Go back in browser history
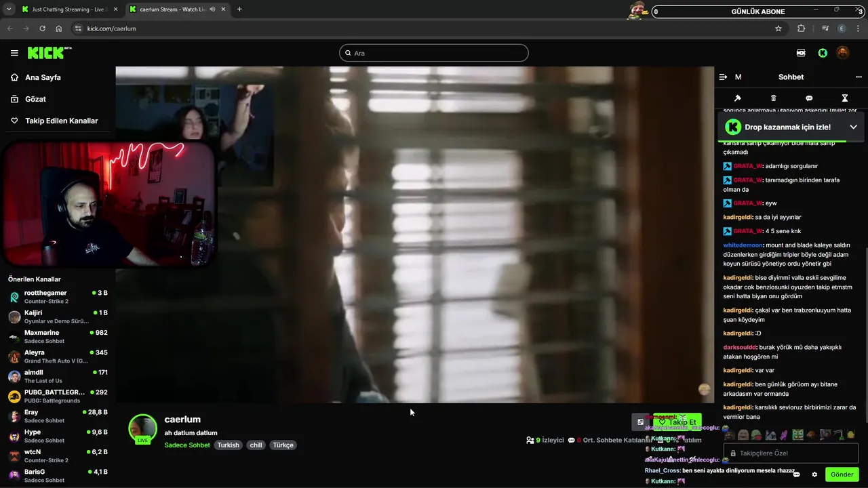 coord(10,28)
